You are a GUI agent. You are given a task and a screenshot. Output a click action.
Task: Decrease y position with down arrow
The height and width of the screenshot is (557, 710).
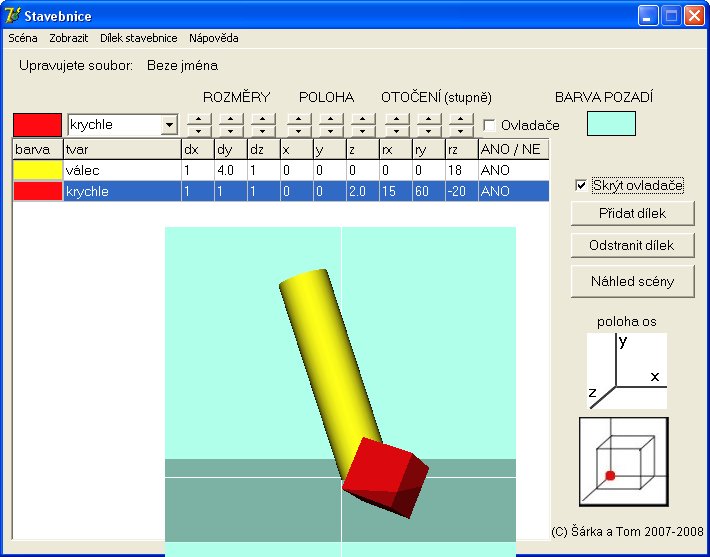tap(331, 131)
